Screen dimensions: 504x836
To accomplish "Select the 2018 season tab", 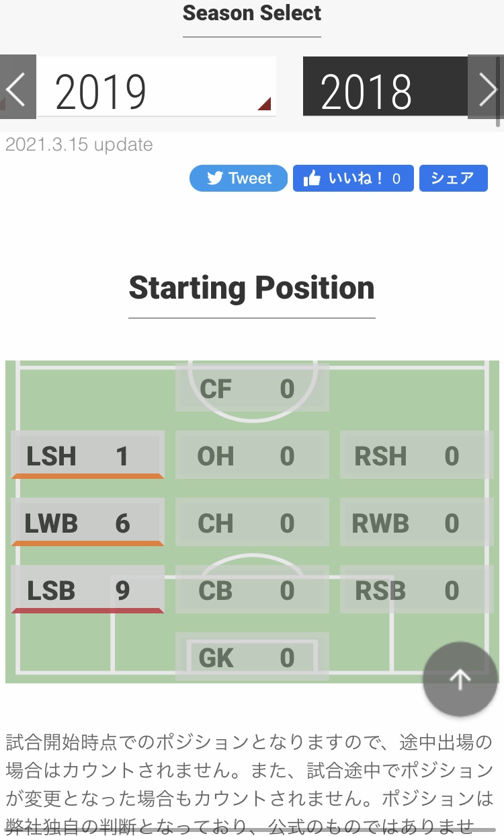I will (384, 88).
